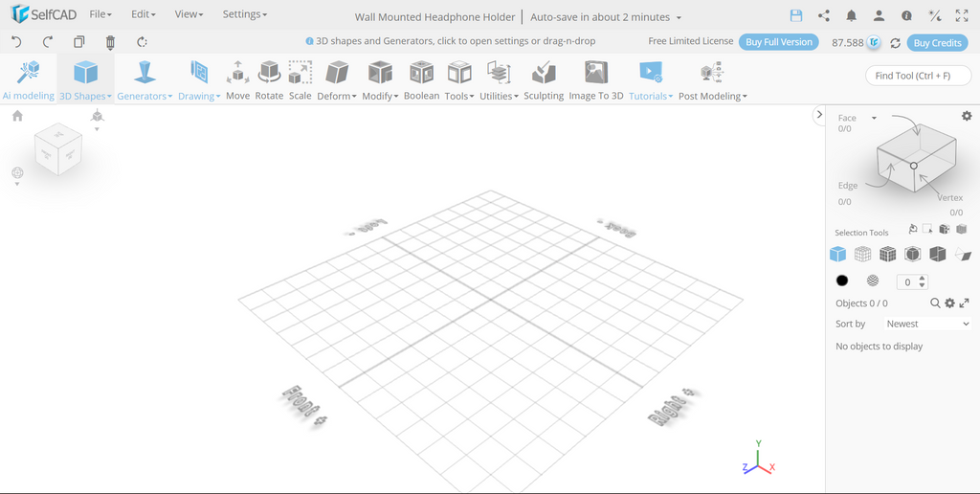Select the Scale tool

300,80
